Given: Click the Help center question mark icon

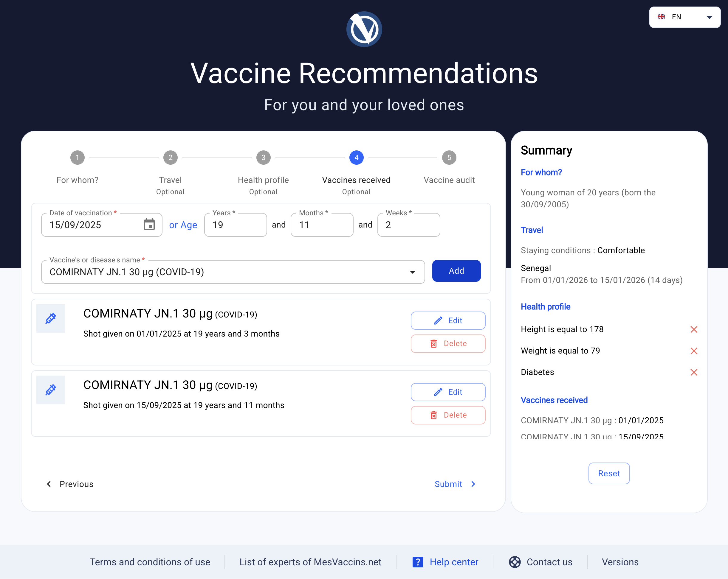Looking at the screenshot, I should click(418, 562).
